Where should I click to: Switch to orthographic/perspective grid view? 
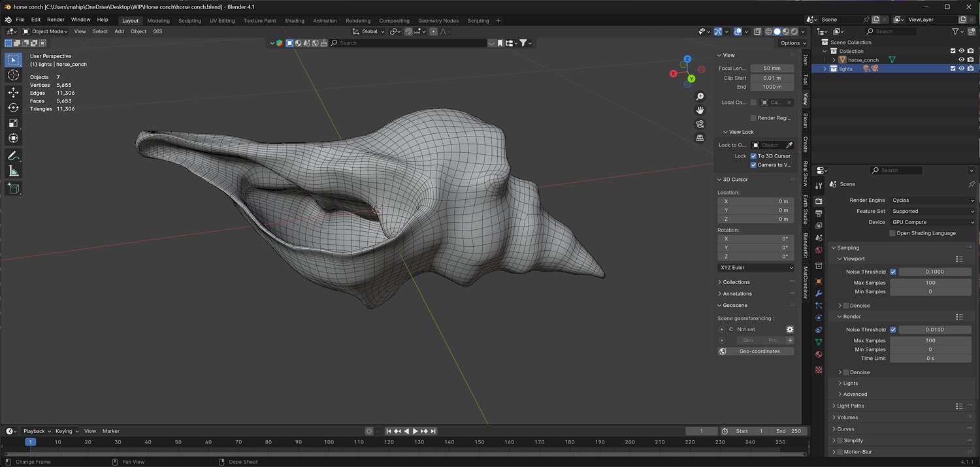click(700, 138)
